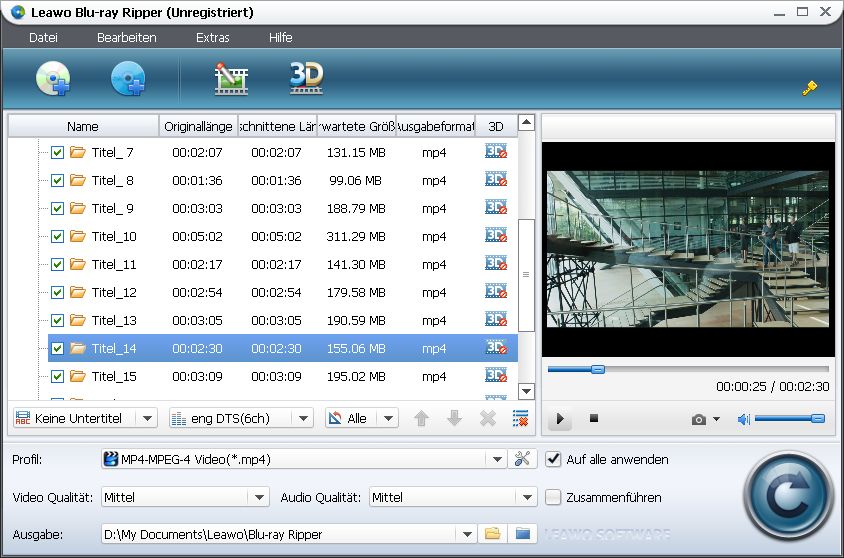
Task: Uncheck the Titel_12 checkbox
Action: 58,292
